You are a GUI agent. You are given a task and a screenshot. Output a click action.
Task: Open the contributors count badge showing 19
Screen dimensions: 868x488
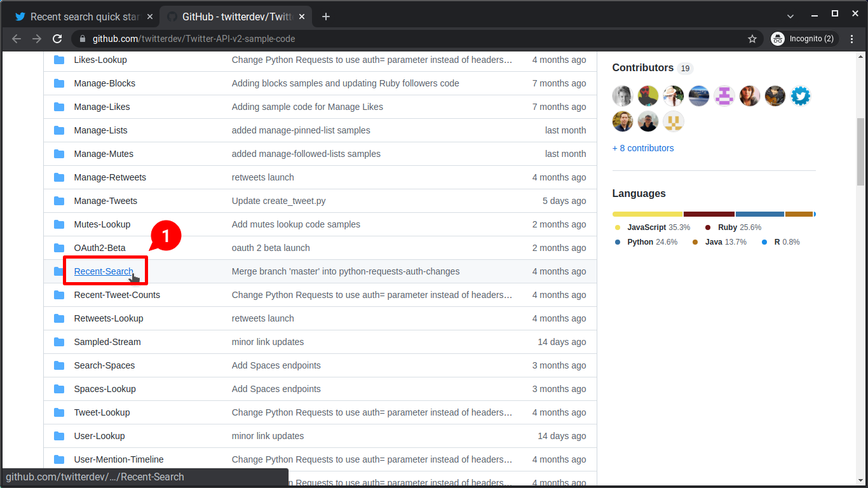[x=686, y=68]
